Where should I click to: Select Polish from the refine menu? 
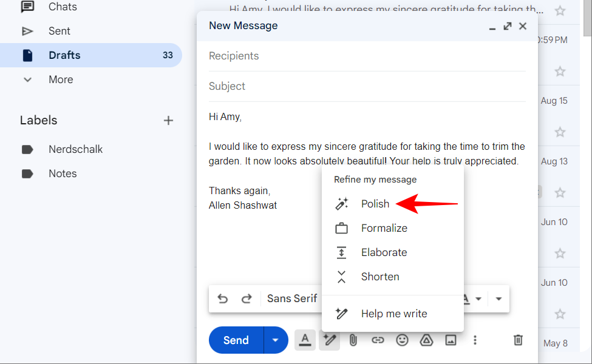coord(375,204)
